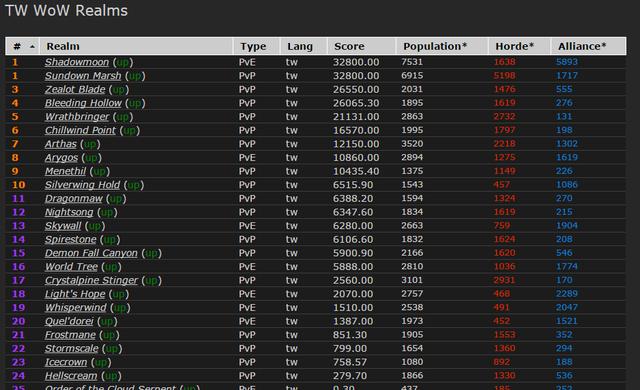Open the Shadowmoon realm link
This screenshot has height=390, width=640.
[x=77, y=62]
